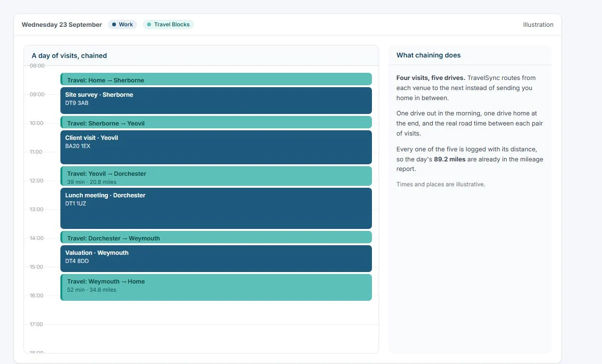602x364 pixels.
Task: Click the 17:00 time label
Action: [37, 324]
